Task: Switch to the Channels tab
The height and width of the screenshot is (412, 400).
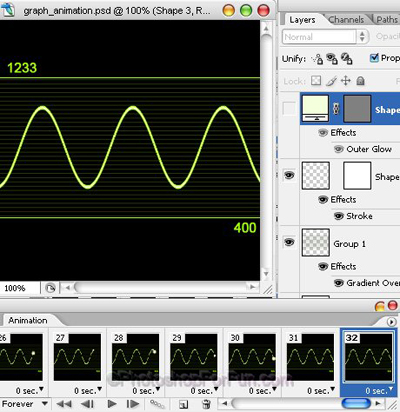Action: tap(346, 20)
